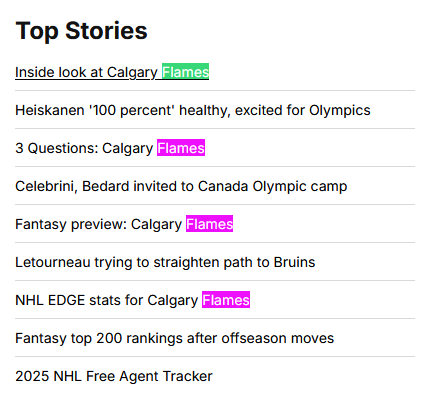This screenshot has height=407, width=428.
Task: Open Fantasy preview: Calgary Flames link
Action: [124, 224]
